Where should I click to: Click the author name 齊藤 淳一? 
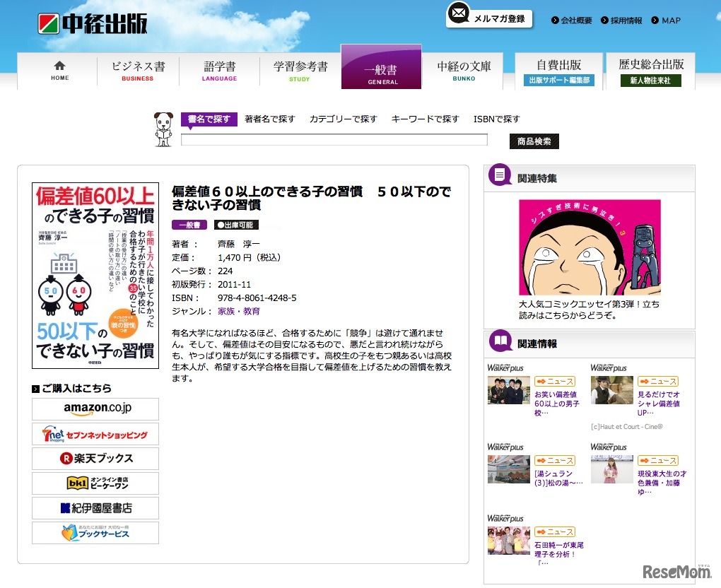pyautogui.click(x=239, y=244)
